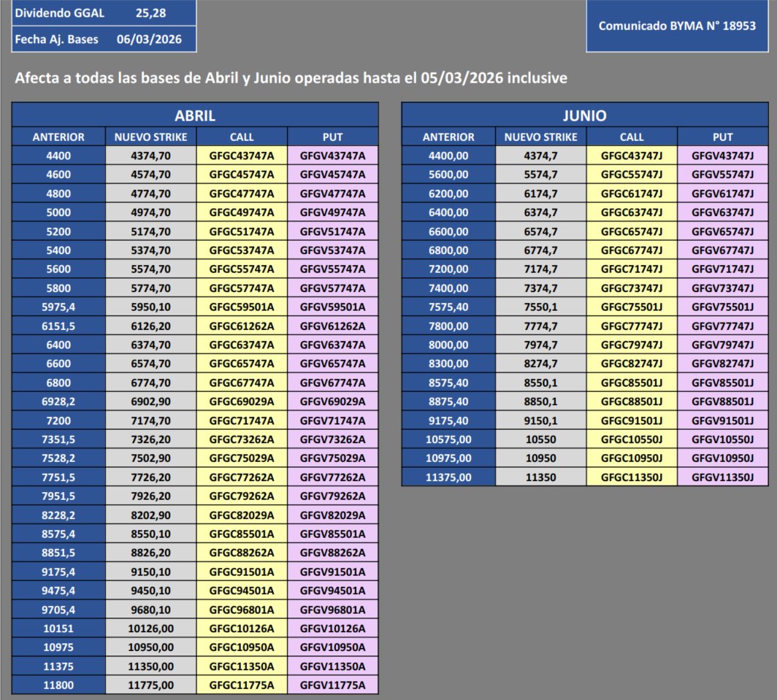The image size is (777, 700).
Task: Select the Dividendo GGAL value 25,28
Action: click(x=150, y=13)
